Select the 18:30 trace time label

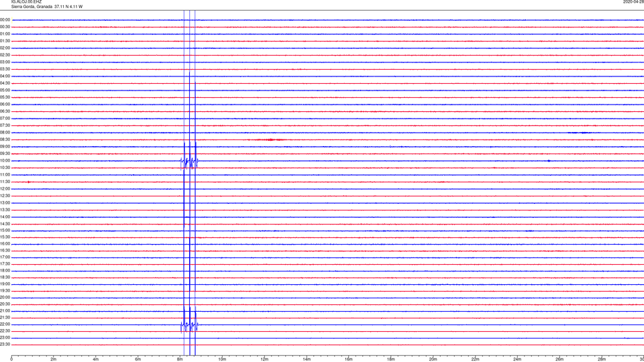(x=5, y=278)
